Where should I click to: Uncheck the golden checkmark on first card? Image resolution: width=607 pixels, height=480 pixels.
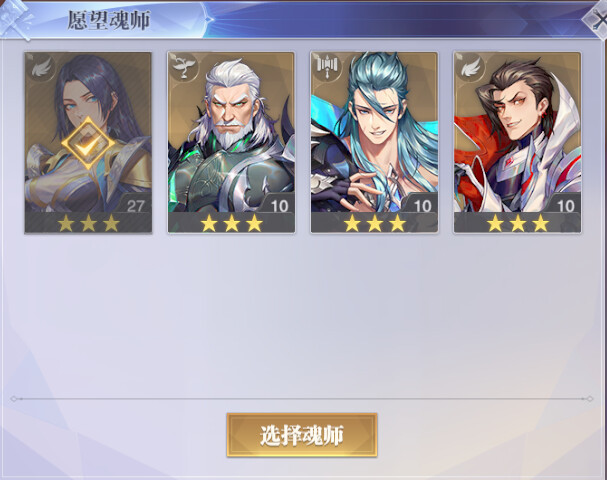[x=88, y=144]
